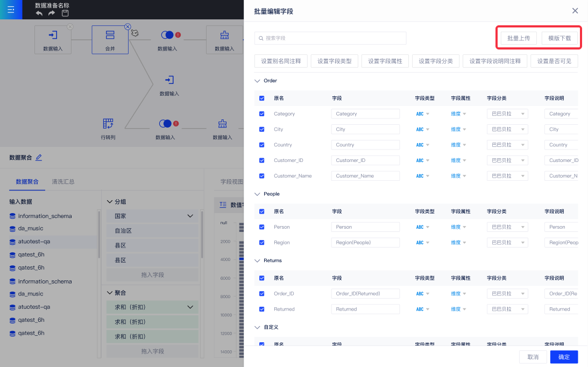Switch to the 清洗汇总 tab
Viewport: 588px width, 367px height.
63,181
